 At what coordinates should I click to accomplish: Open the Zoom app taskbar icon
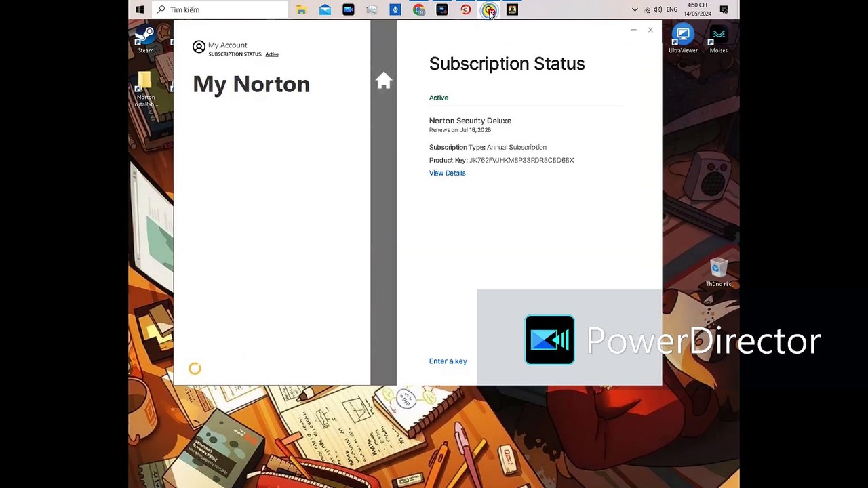348,9
